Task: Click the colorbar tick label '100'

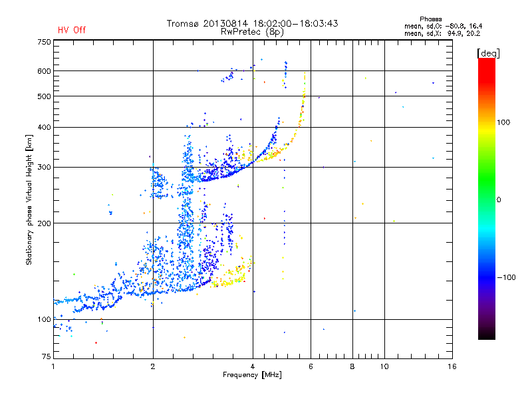Action: (x=503, y=122)
